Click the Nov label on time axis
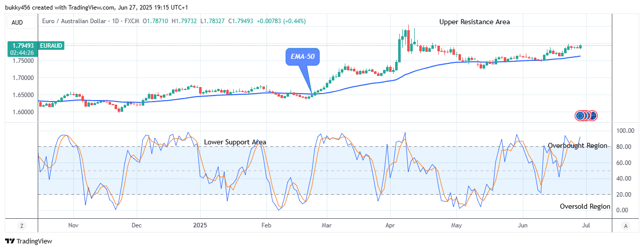This screenshot has height=250, width=644. 73,226
